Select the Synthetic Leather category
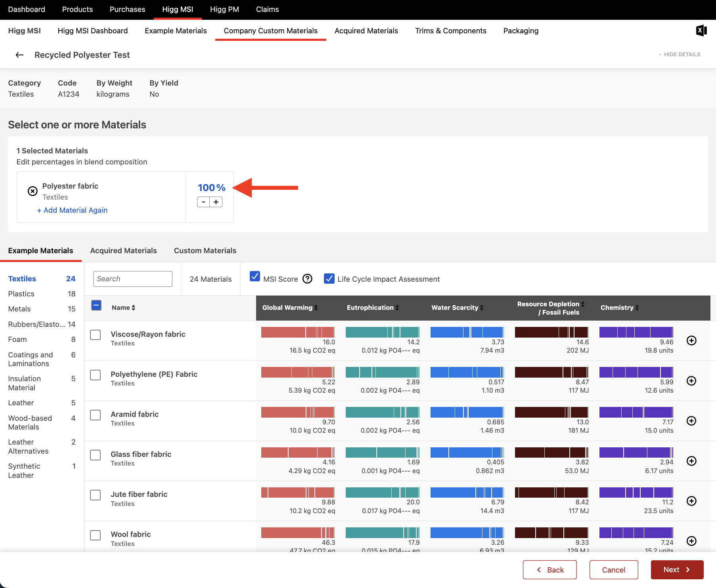Image resolution: width=716 pixels, height=588 pixels. (42, 471)
